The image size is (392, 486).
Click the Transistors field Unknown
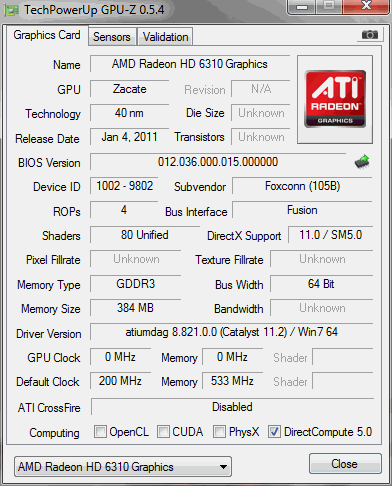click(x=261, y=137)
